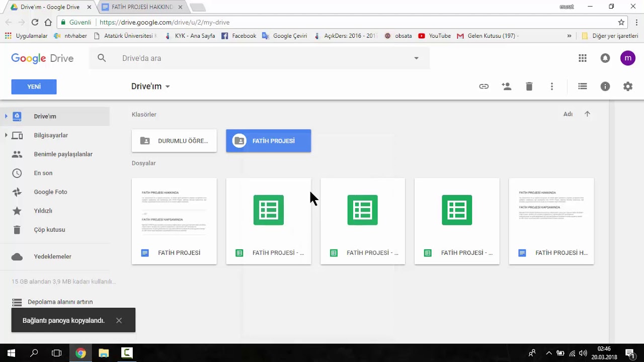The width and height of the screenshot is (644, 362).
Task: Select FATİH PROJESİ document thumbnail
Action: pos(174,221)
